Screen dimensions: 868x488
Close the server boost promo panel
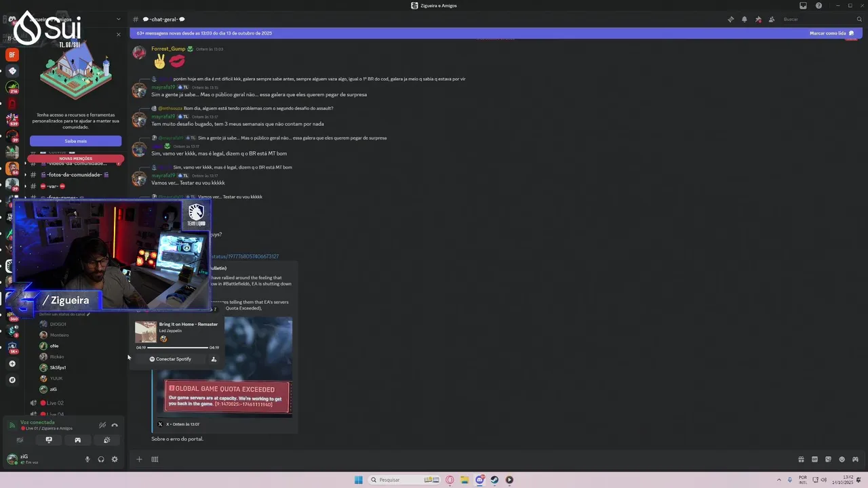119,35
